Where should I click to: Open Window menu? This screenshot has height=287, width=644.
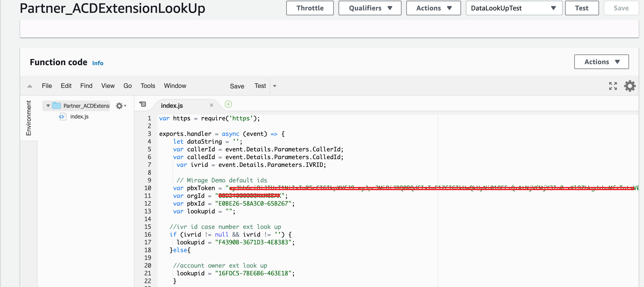(x=175, y=86)
